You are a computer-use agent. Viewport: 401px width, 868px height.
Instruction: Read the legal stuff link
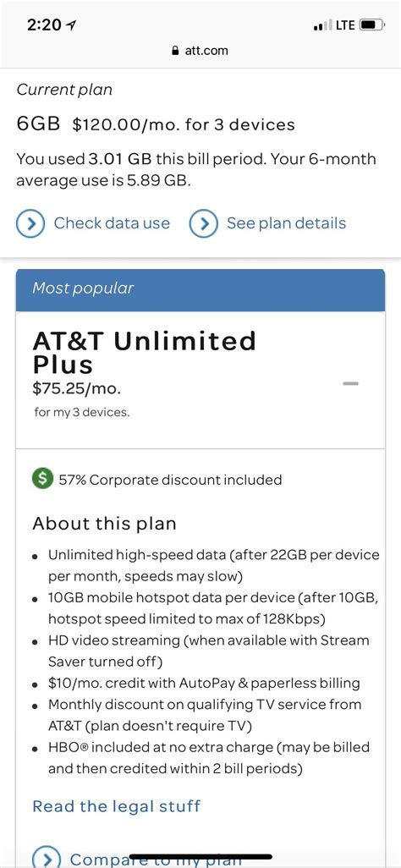pyautogui.click(x=116, y=805)
